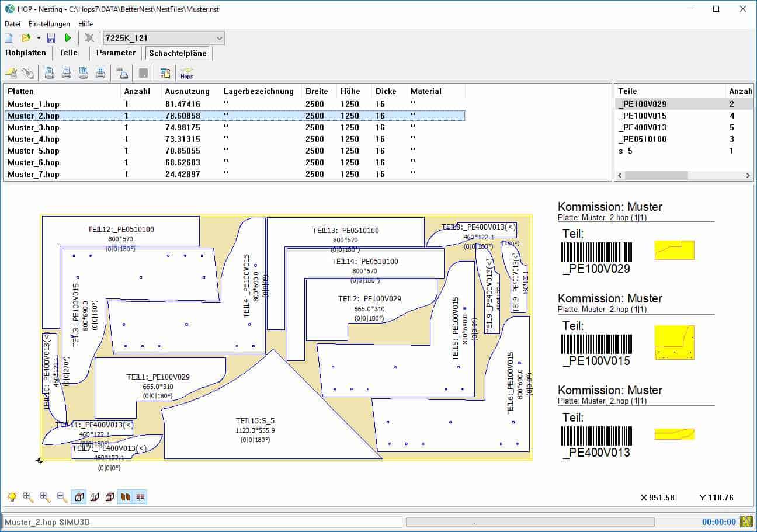Screen dimensions: 757x532
Task: Click the light bulb icon in bottom toolbar
Action: tap(11, 497)
